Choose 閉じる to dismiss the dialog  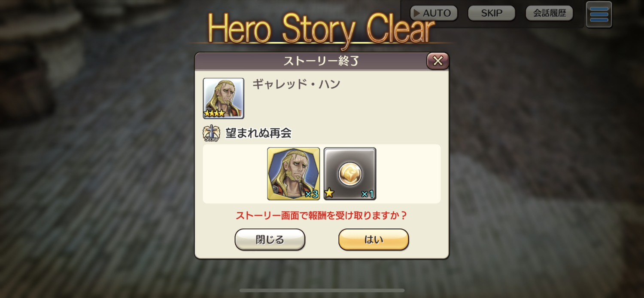(x=270, y=240)
